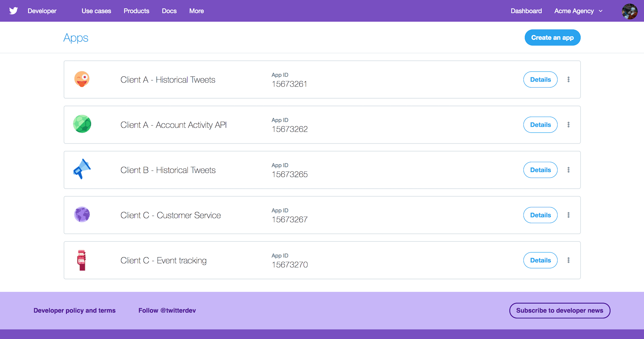The height and width of the screenshot is (339, 644).
Task: Go to the Dashboard link
Action: pos(526,11)
